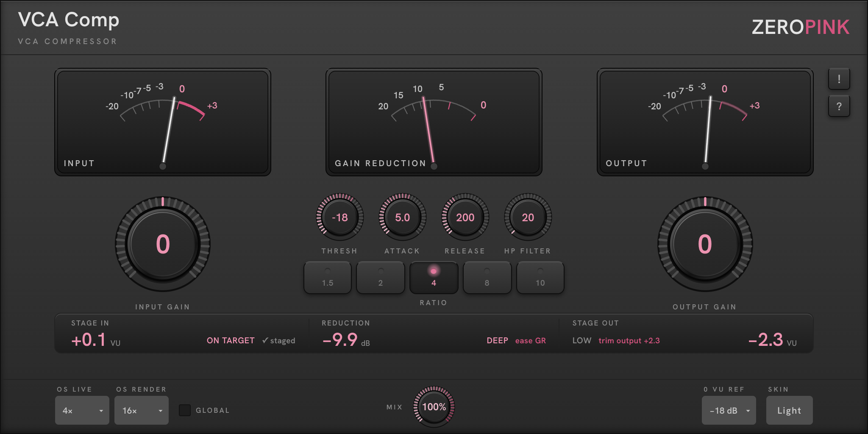This screenshot has height=434, width=868.
Task: Click the Mix knob showing 100%
Action: [x=434, y=407]
